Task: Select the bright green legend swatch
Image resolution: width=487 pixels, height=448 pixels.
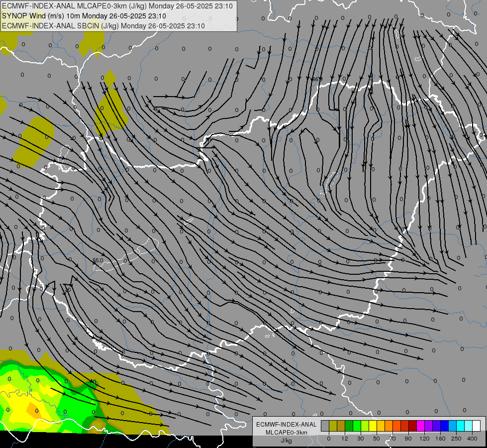Action: click(x=357, y=426)
